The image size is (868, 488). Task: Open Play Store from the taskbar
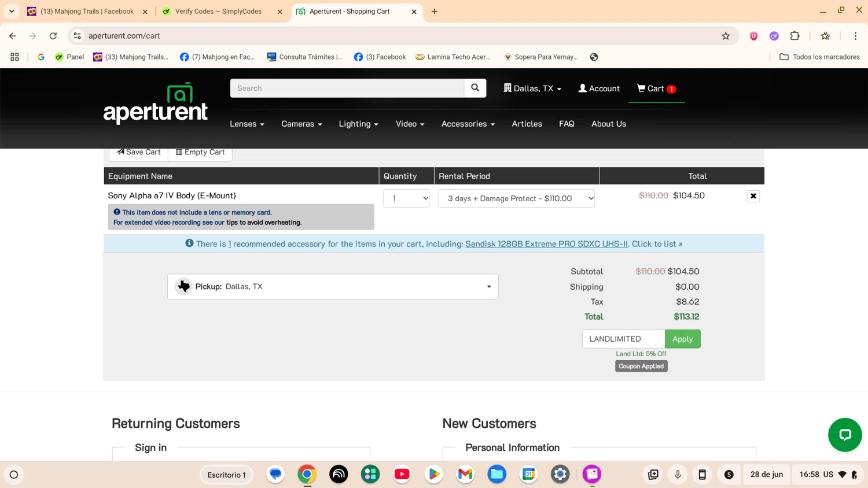tap(433, 474)
